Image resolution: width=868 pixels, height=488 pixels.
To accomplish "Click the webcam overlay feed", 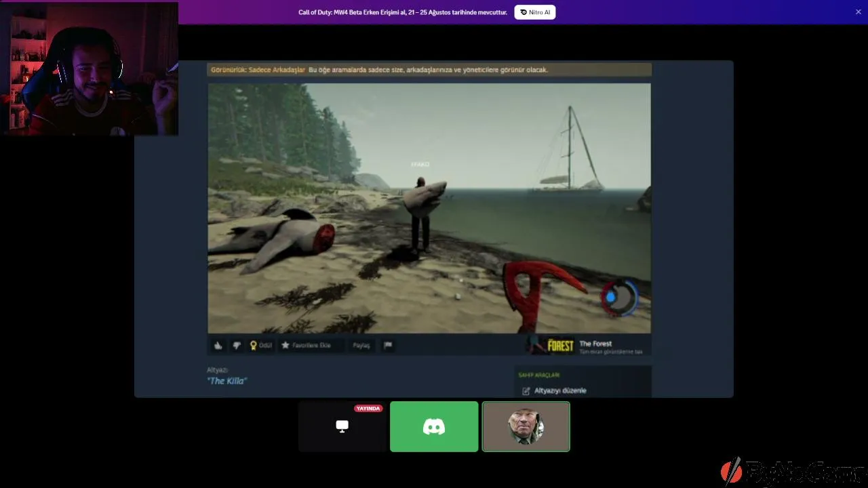I will (89, 68).
